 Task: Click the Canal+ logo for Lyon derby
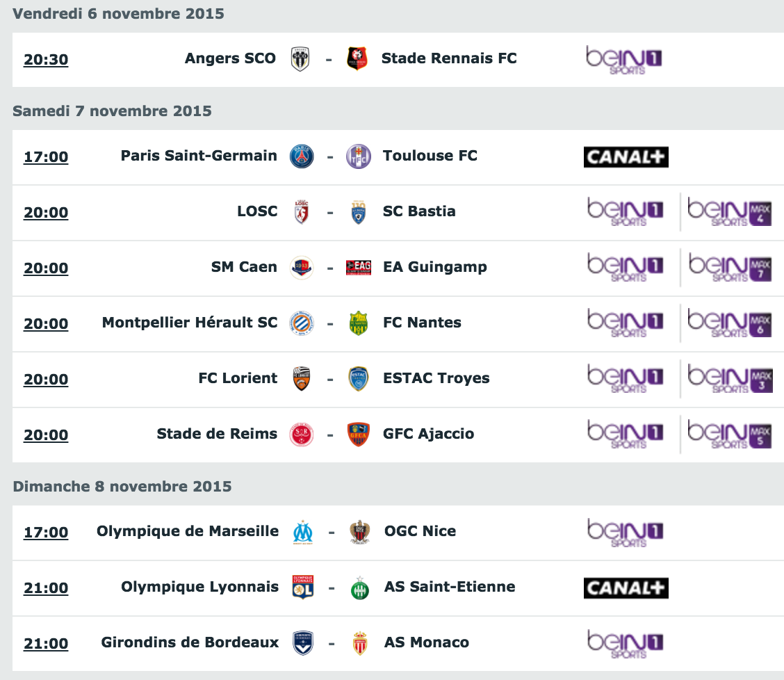[626, 588]
